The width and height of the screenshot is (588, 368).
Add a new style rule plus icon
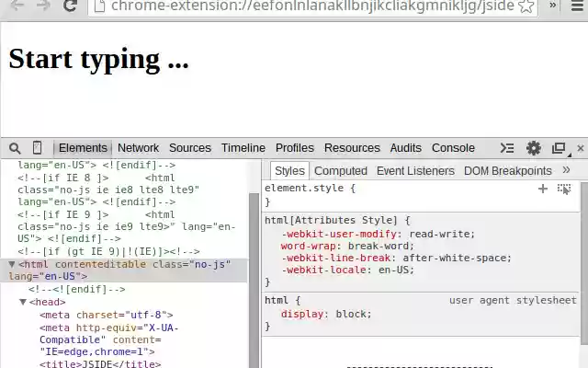[543, 189]
